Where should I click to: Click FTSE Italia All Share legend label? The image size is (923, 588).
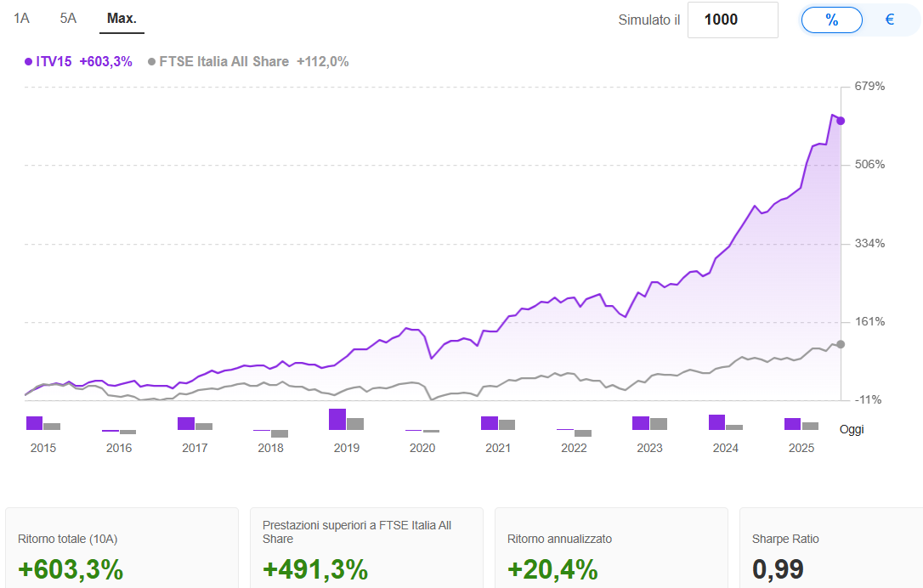coord(224,62)
